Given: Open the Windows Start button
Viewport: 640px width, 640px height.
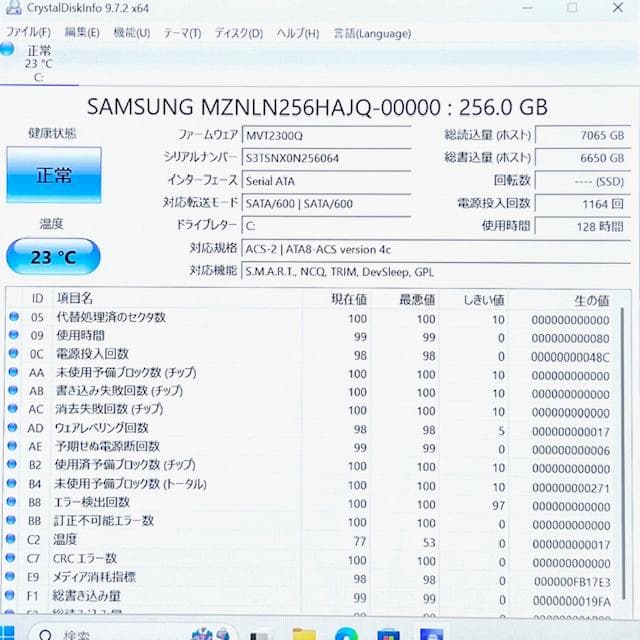Looking at the screenshot, I should (x=7, y=633).
